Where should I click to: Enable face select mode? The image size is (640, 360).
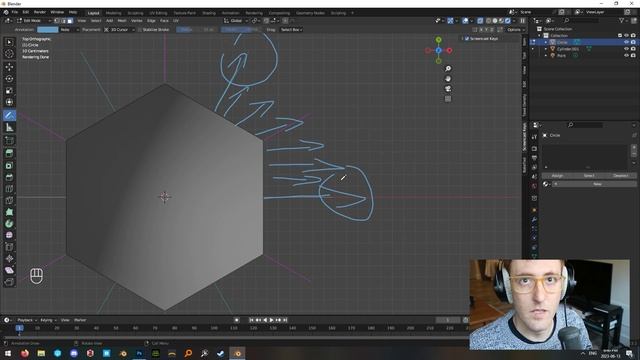(x=70, y=20)
